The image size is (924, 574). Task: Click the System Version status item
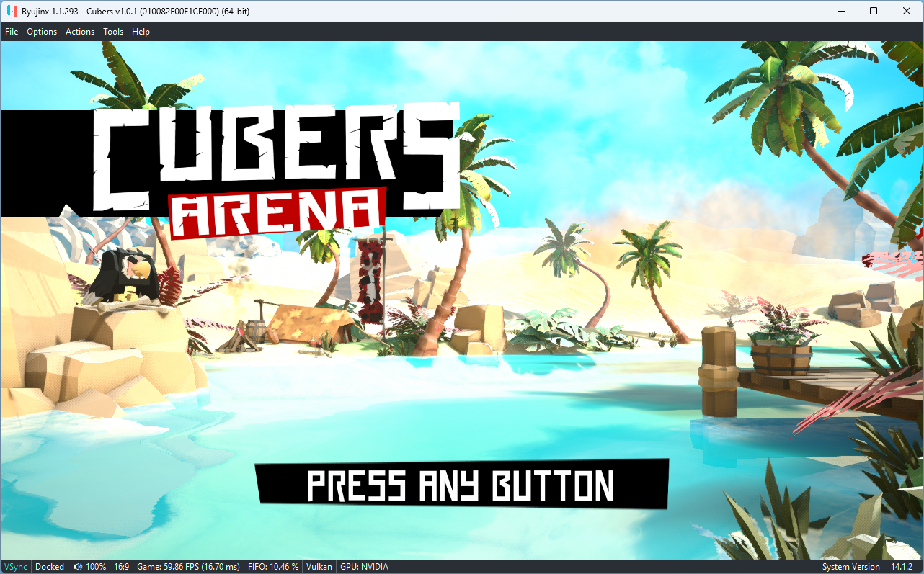point(851,566)
